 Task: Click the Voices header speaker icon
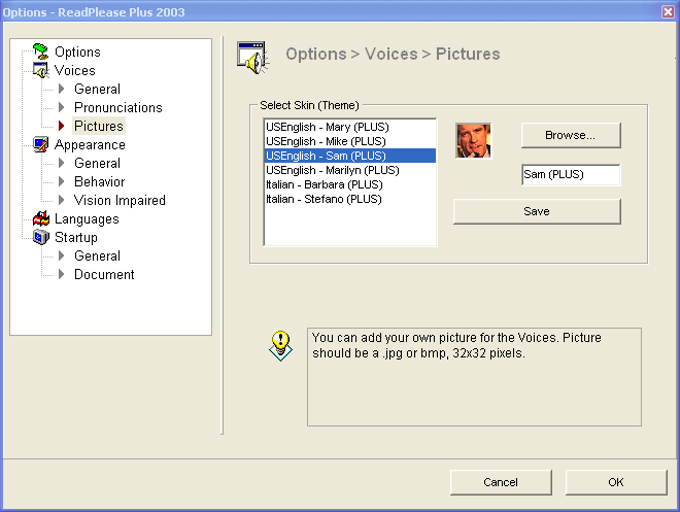coord(253,58)
